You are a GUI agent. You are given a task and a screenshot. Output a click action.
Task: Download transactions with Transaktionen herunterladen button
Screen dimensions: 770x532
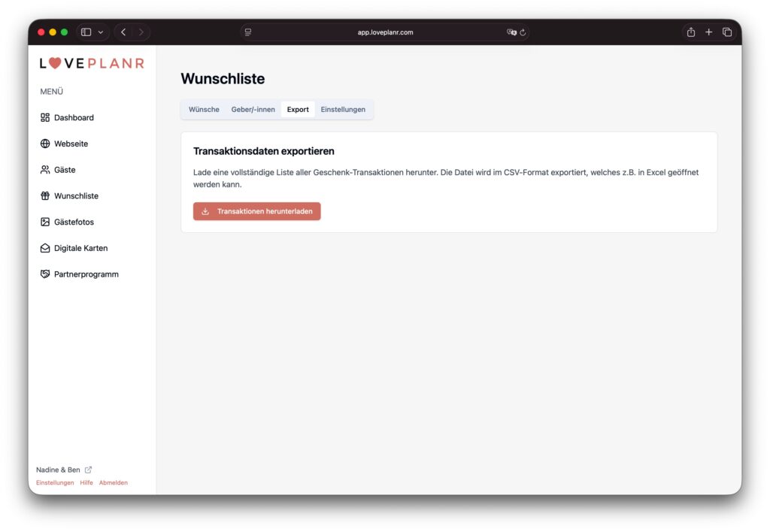tap(256, 211)
